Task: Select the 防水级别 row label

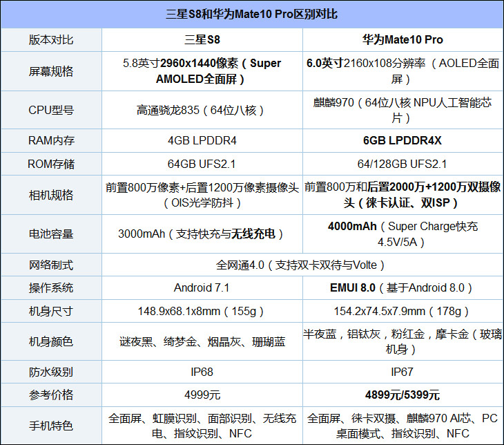Action: pos(51,372)
